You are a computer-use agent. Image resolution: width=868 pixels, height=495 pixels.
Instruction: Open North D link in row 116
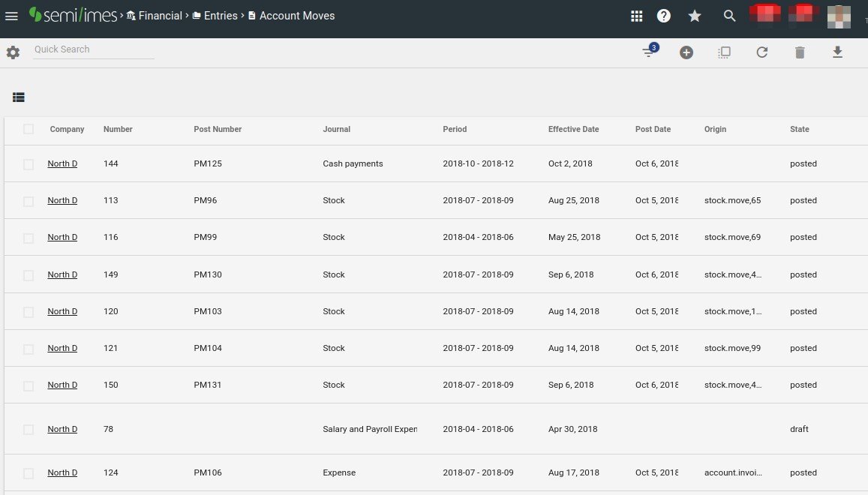[62, 237]
